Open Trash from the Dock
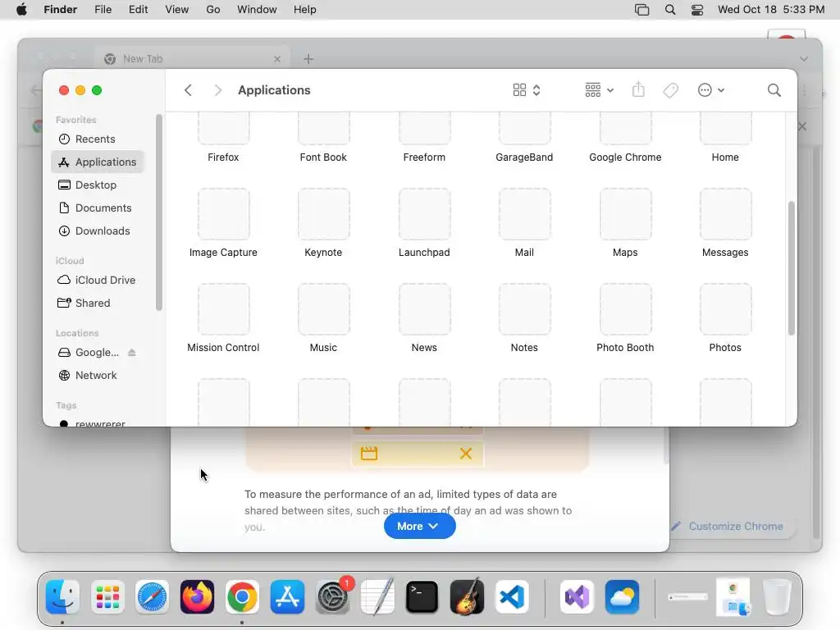Screen dimensions: 840x630 [778, 596]
